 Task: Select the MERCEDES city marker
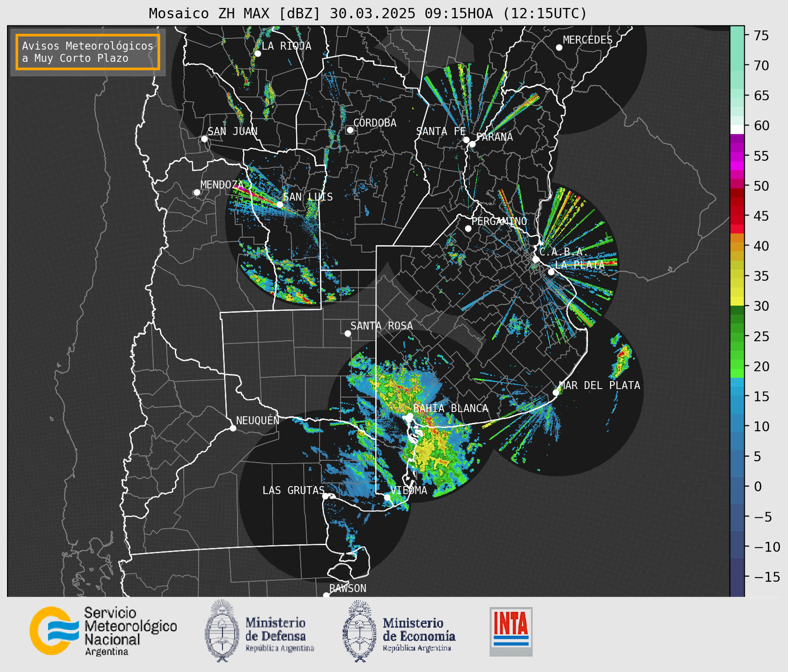tap(559, 48)
